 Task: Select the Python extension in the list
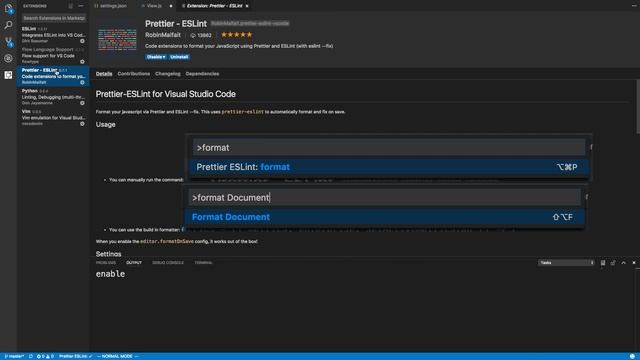(53, 97)
